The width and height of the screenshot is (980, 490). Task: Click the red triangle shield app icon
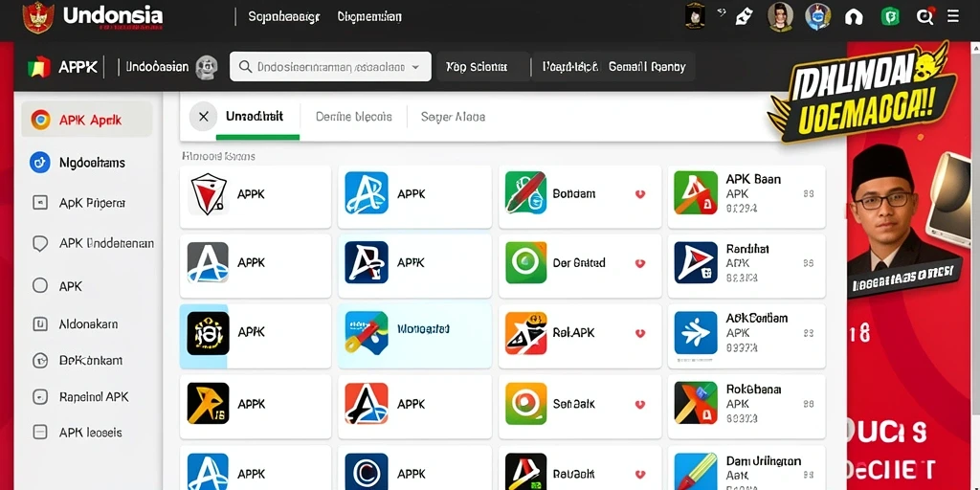(x=208, y=193)
